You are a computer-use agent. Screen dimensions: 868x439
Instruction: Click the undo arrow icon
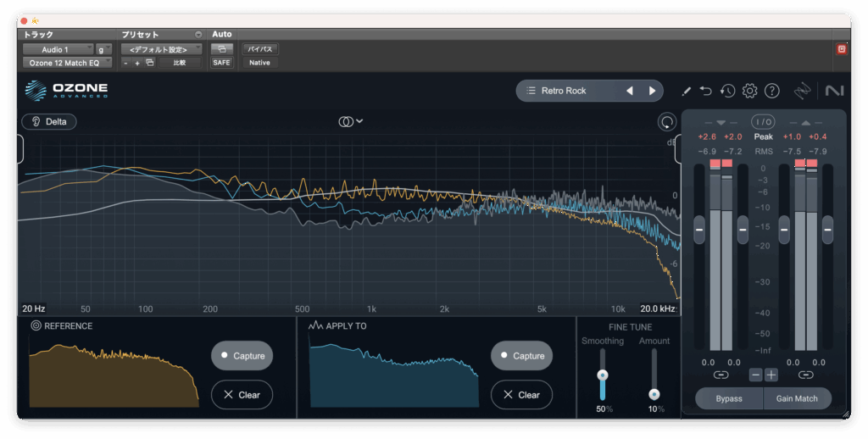(706, 91)
